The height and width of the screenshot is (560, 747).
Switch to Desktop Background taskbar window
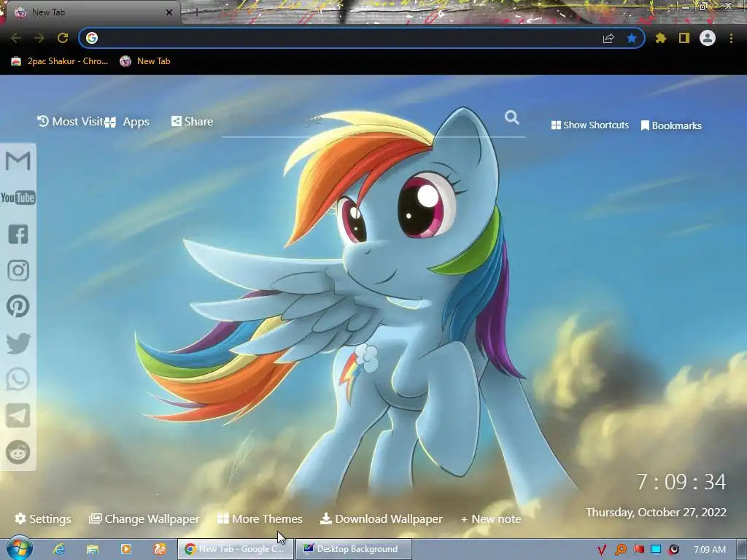click(x=354, y=549)
